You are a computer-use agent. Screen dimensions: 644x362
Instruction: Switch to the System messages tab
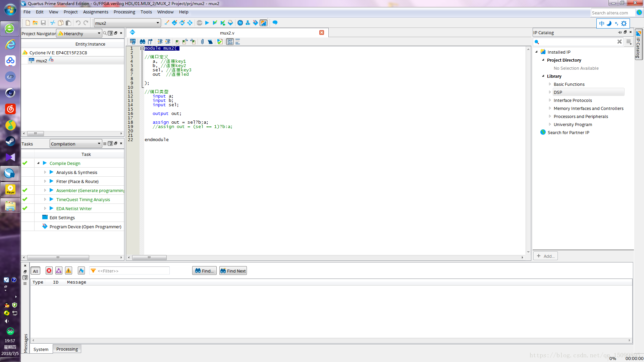coord(41,349)
